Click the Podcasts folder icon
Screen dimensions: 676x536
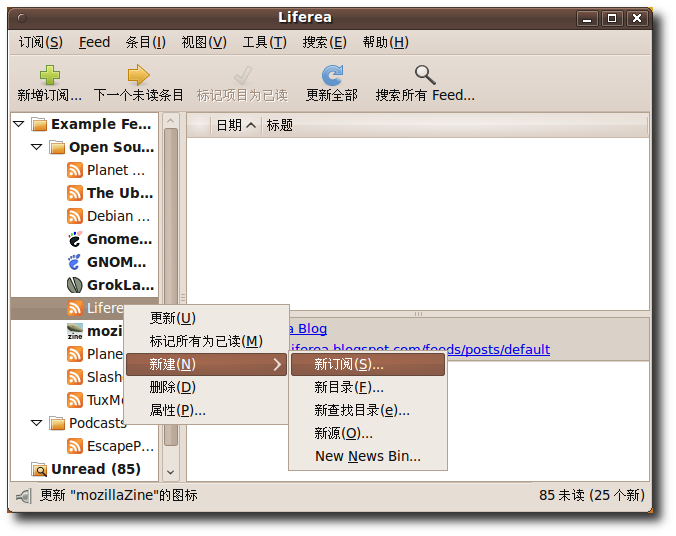57,423
